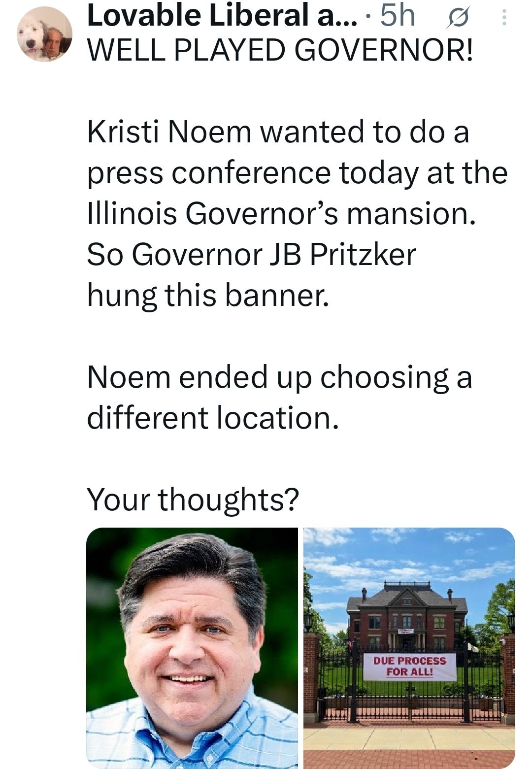Open the poster's profile avatar
The height and width of the screenshot is (769, 532).
click(x=44, y=34)
